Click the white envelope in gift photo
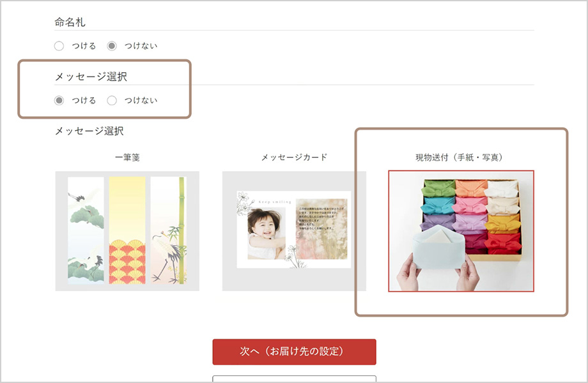This screenshot has width=588, height=383. 438,248
